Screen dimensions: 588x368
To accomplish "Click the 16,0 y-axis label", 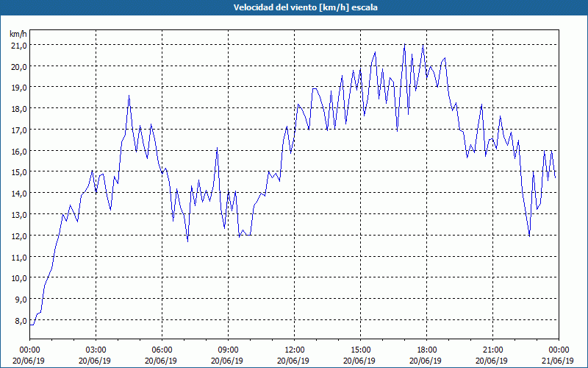I will pyautogui.click(x=19, y=152).
